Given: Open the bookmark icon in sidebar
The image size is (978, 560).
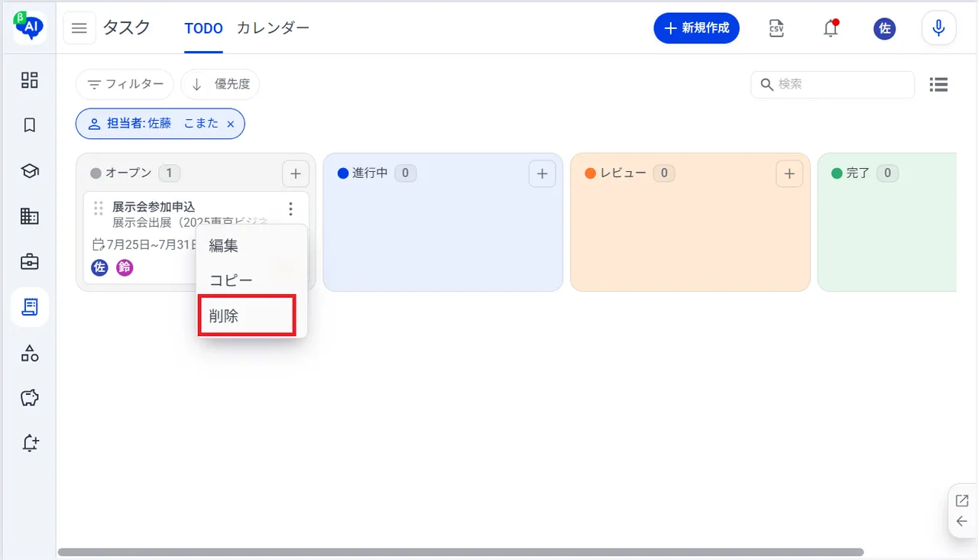Looking at the screenshot, I should click(30, 125).
